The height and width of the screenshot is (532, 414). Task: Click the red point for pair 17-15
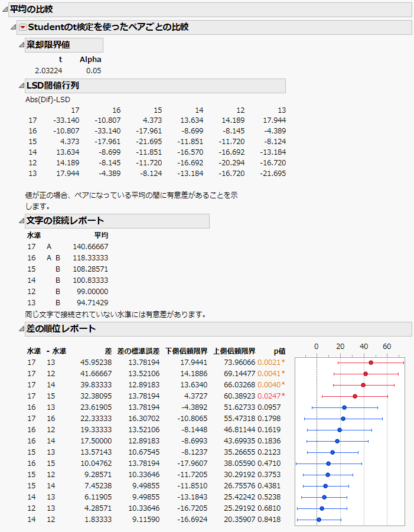point(355,396)
